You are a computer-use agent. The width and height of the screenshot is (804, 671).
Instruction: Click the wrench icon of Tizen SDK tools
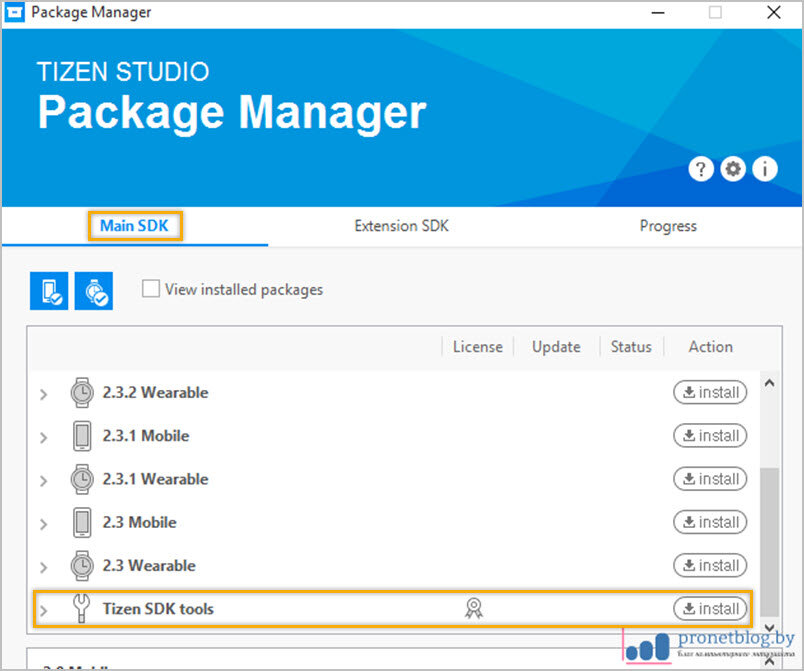pos(81,608)
